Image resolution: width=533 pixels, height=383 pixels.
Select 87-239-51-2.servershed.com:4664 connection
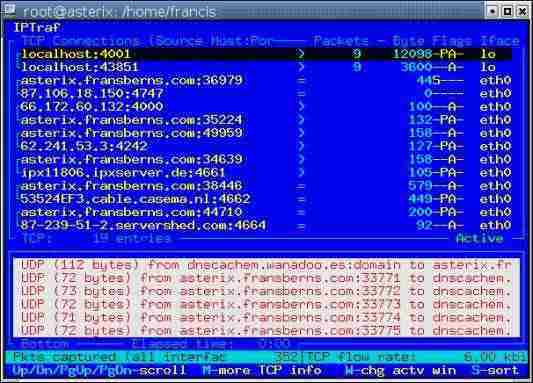265,225
